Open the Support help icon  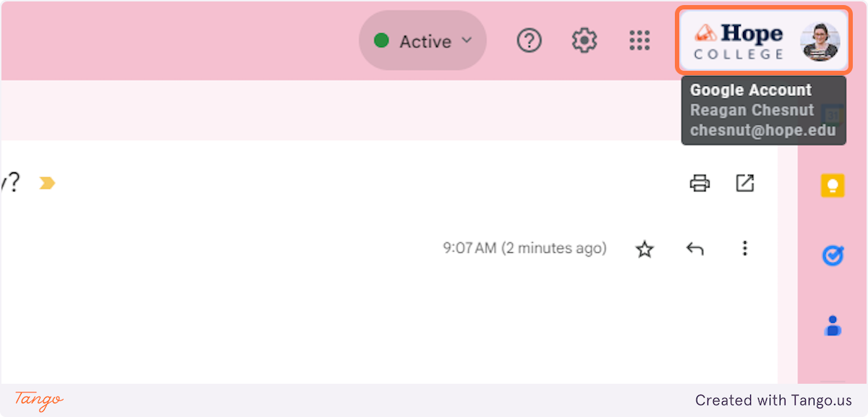529,41
